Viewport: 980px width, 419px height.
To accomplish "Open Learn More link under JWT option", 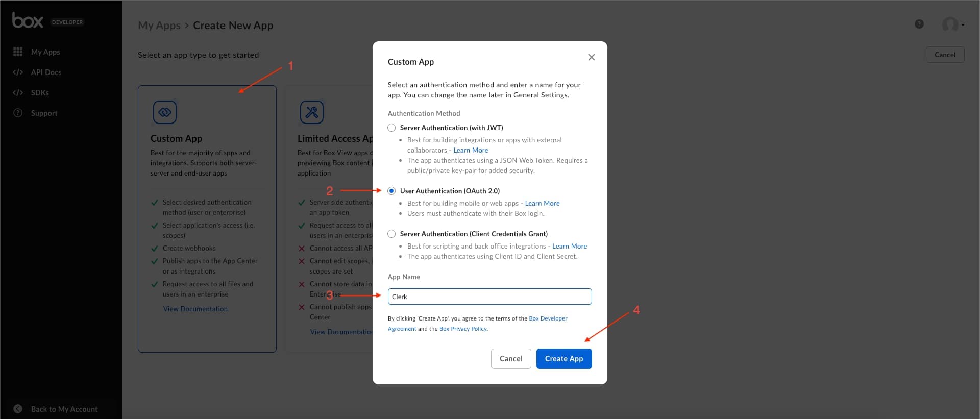I will click(x=471, y=150).
